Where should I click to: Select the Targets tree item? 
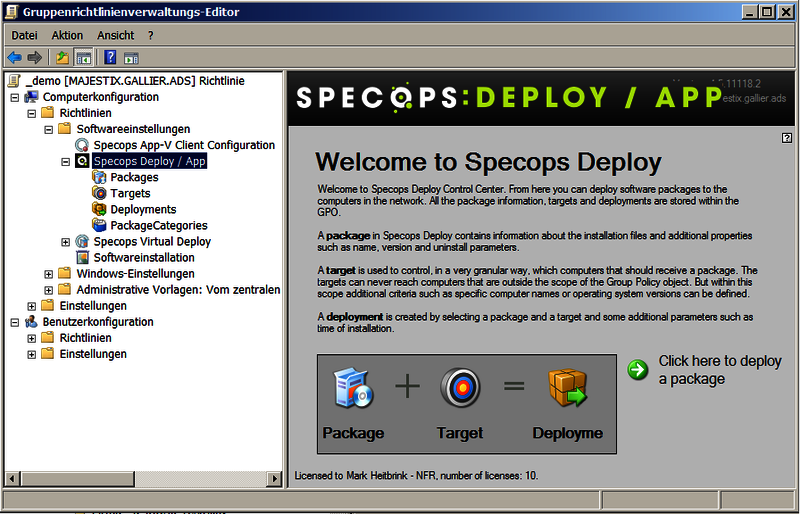coord(130,193)
